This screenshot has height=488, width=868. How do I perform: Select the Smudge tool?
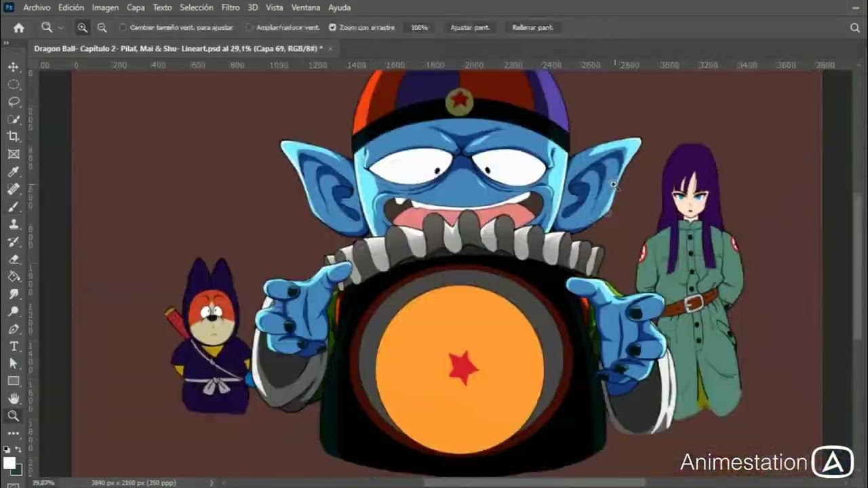click(14, 294)
